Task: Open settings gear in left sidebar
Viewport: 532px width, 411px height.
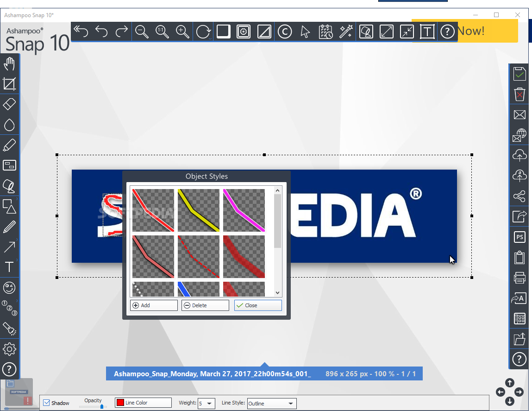Action: tap(9, 349)
